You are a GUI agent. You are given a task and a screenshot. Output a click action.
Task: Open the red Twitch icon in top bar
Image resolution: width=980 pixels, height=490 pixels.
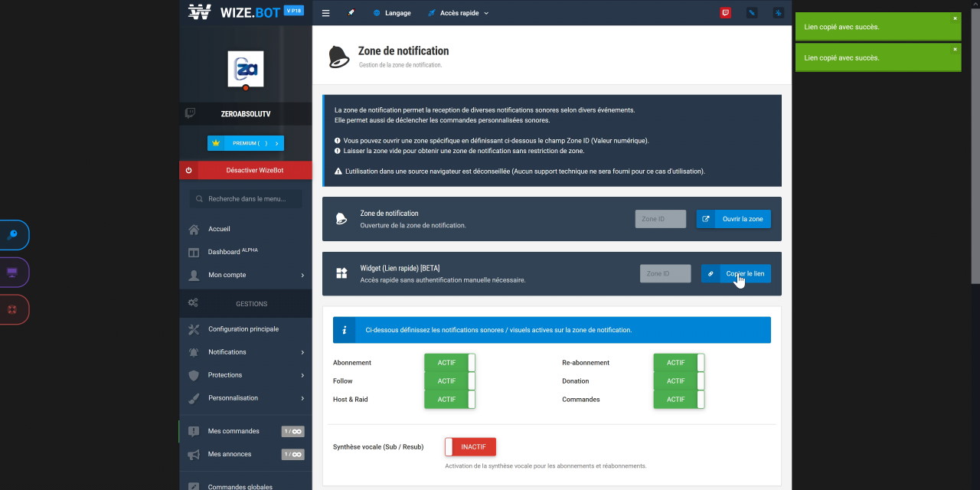(x=725, y=13)
